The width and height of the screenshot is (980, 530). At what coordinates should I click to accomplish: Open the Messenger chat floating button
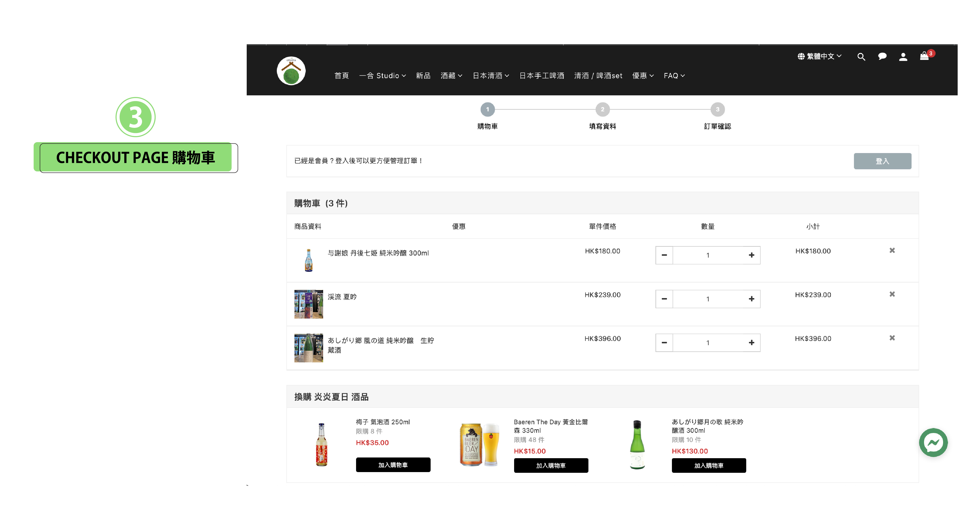coord(933,442)
